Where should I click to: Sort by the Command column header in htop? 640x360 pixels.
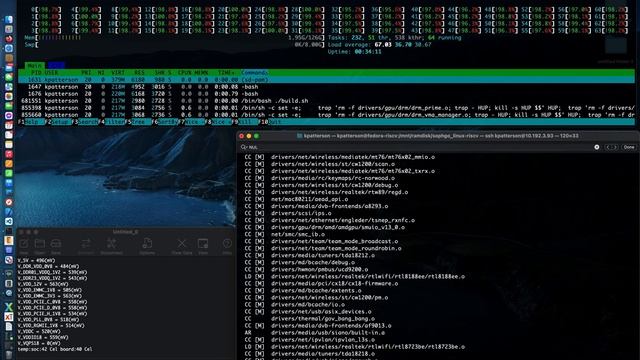254,73
